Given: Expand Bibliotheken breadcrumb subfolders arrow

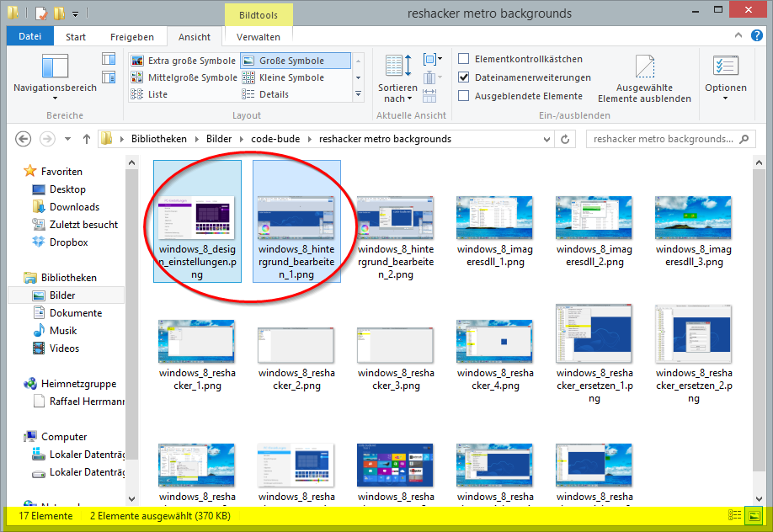Looking at the screenshot, I should pyautogui.click(x=196, y=139).
